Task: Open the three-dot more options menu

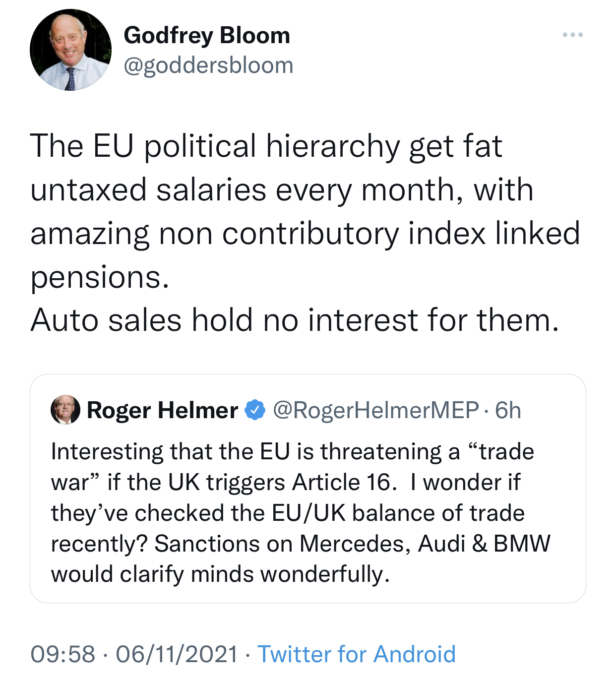Action: pos(572,35)
